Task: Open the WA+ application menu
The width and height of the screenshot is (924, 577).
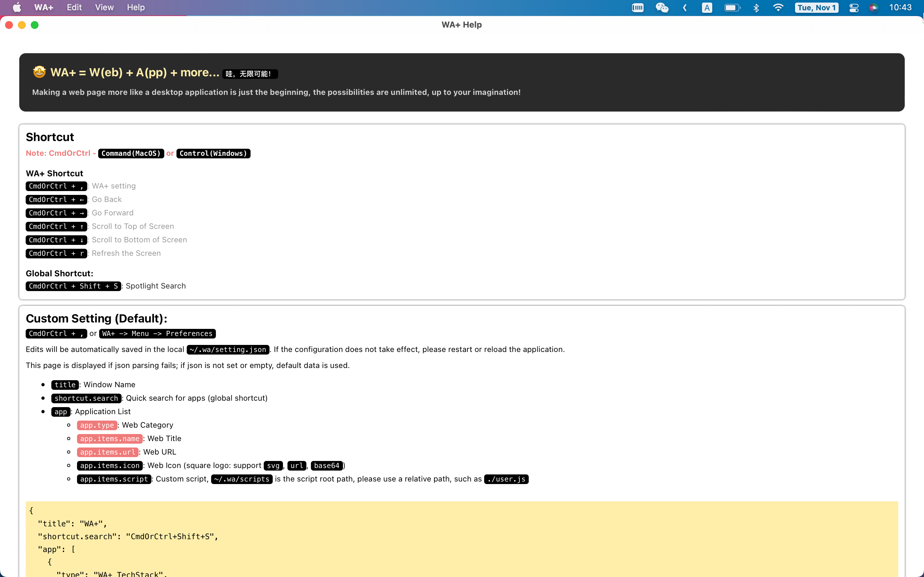Action: [x=44, y=8]
